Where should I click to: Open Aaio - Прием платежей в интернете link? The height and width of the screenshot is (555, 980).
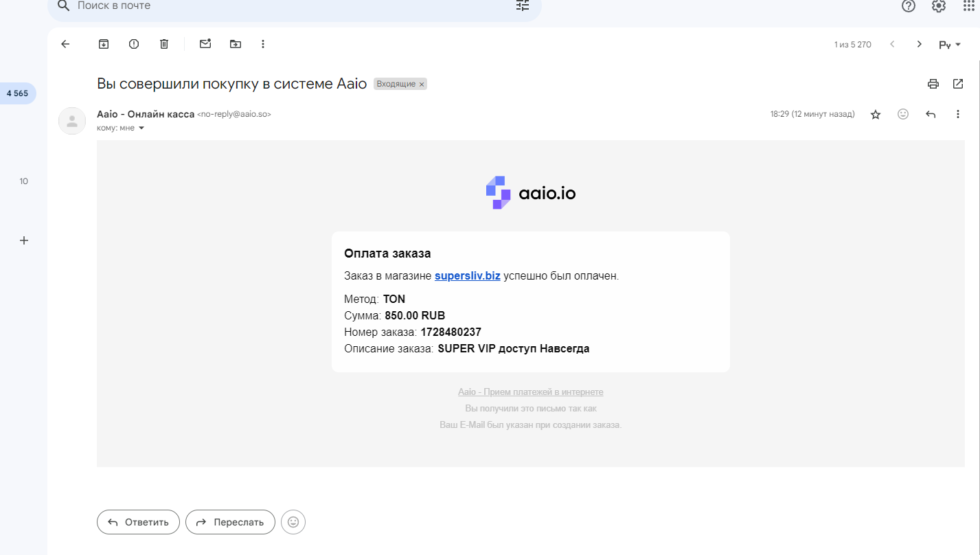531,392
